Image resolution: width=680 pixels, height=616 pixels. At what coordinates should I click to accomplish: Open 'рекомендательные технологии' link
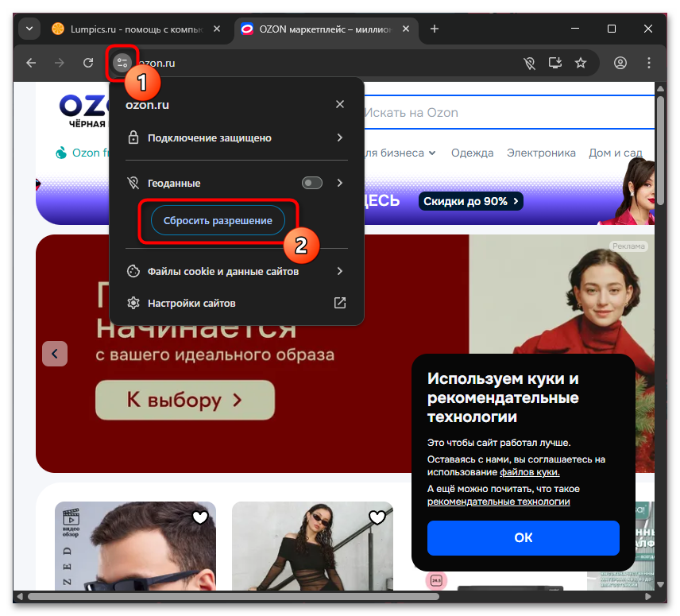tap(498, 502)
